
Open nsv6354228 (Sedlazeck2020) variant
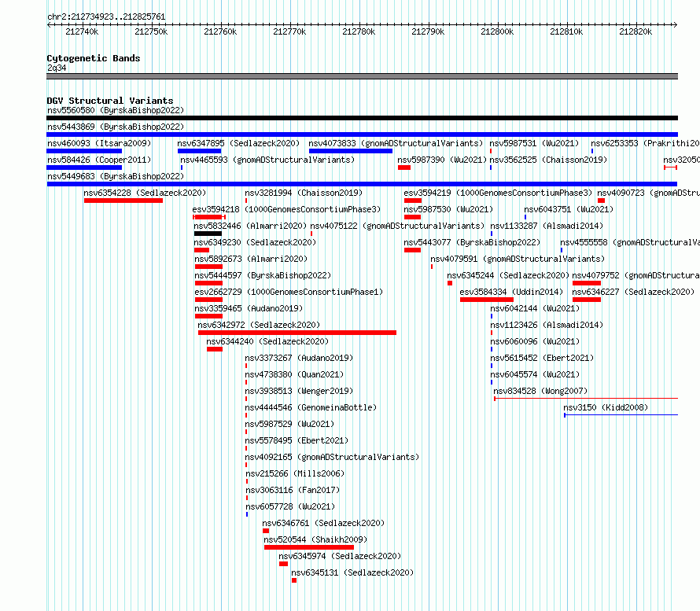(x=145, y=193)
